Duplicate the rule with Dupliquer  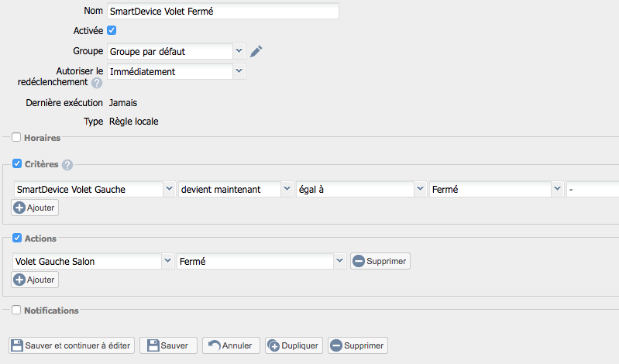click(294, 345)
